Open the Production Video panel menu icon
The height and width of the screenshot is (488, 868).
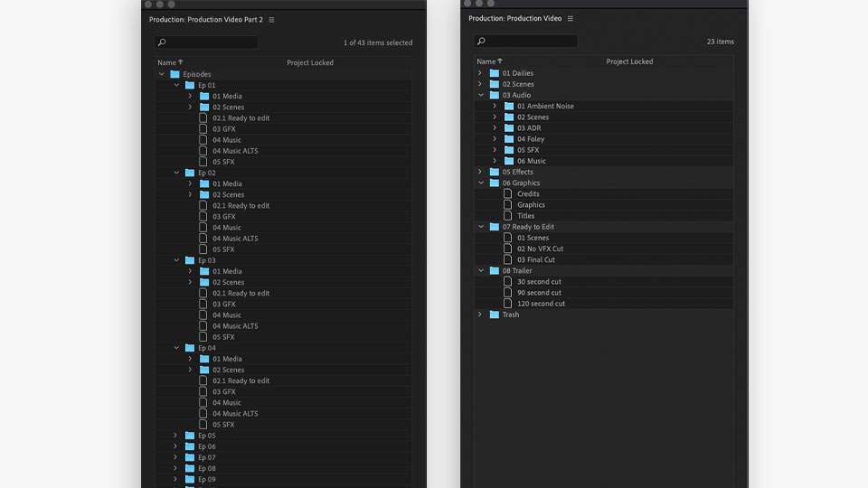571,19
